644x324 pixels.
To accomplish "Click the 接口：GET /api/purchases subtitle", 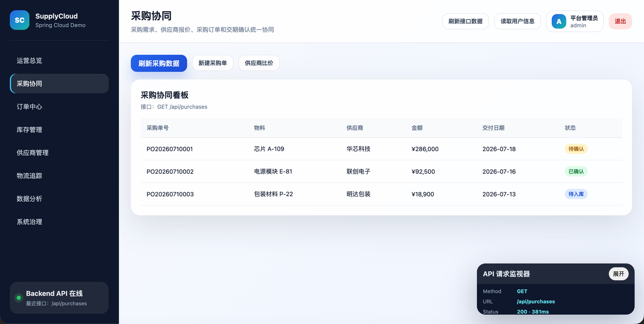I will (x=174, y=107).
